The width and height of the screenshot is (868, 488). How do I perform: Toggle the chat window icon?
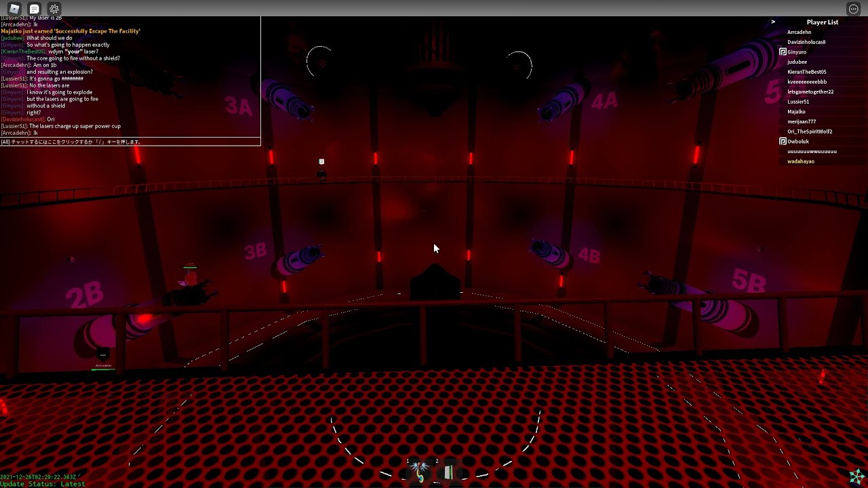pos(35,9)
